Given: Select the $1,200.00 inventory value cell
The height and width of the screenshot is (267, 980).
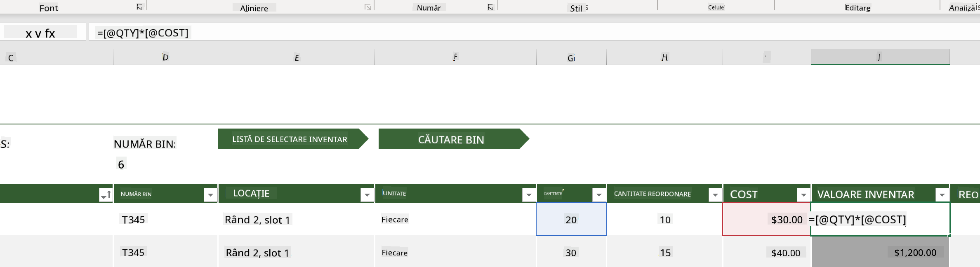Looking at the screenshot, I should [x=880, y=253].
